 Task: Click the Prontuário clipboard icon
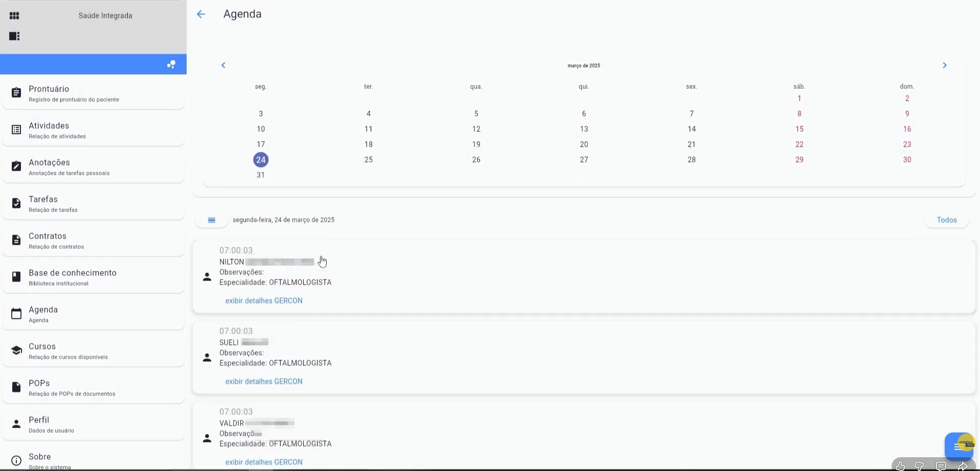(16, 93)
